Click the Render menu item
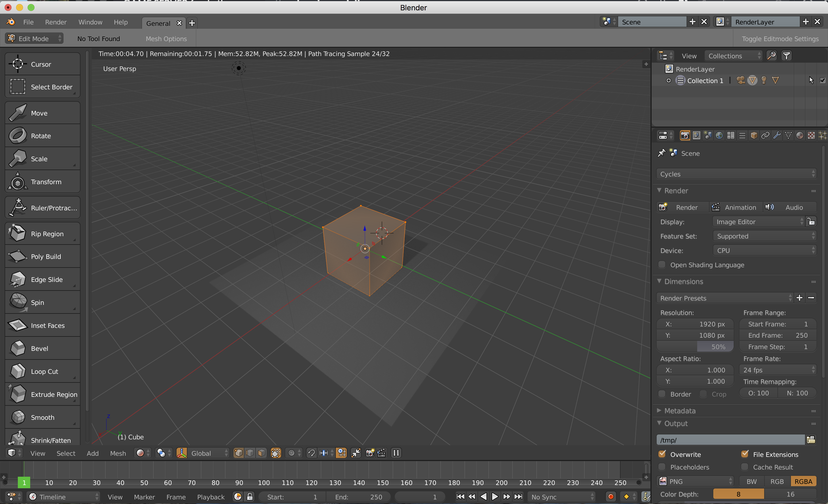 tap(55, 22)
